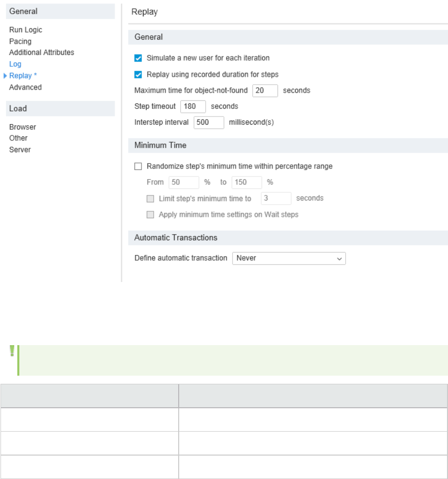Screen dimensions: 448x479
Task: Open the Define automatic transaction dropdown
Action: 289,258
